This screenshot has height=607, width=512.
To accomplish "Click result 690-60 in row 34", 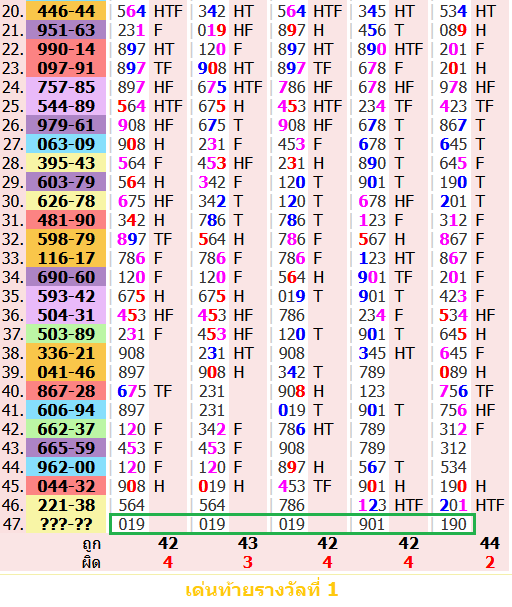I will pos(66,277).
